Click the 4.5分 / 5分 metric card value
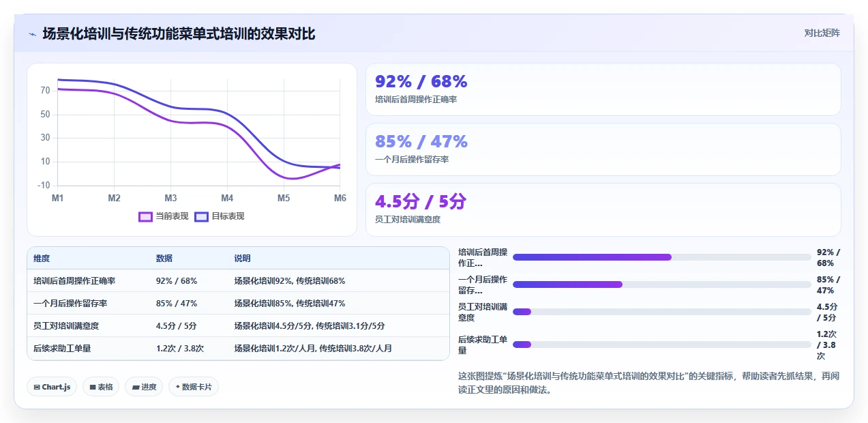Viewport: 868px width, 423px height. tap(421, 202)
